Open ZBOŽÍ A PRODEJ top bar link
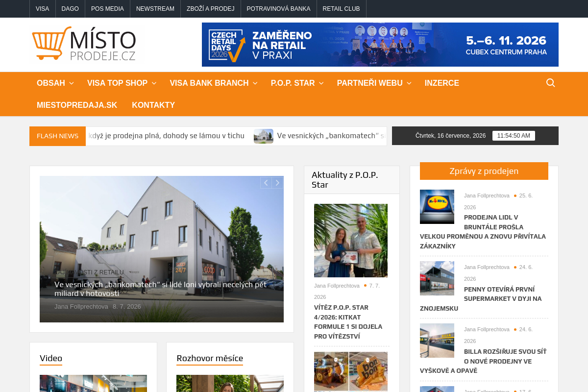This screenshot has width=588, height=392. pos(211,9)
